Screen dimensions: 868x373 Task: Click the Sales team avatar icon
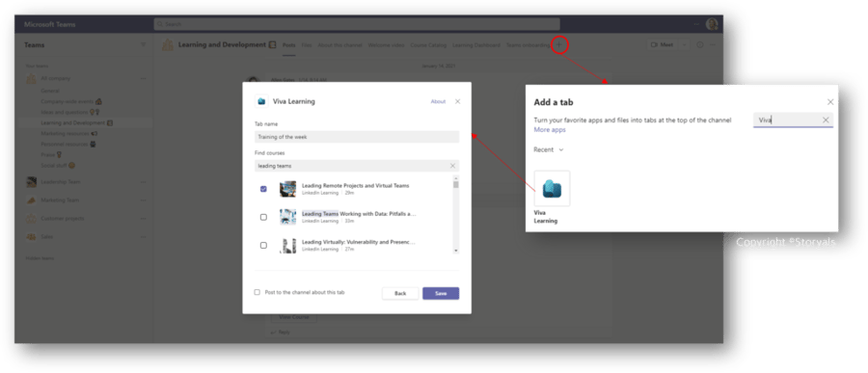coord(31,237)
